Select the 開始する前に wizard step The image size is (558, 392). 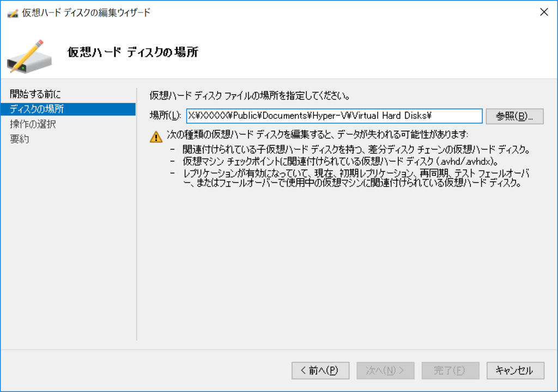(x=35, y=94)
